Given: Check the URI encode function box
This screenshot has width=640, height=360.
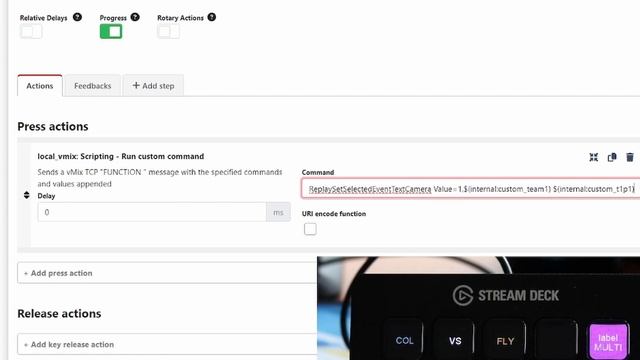Looking at the screenshot, I should coord(310,229).
